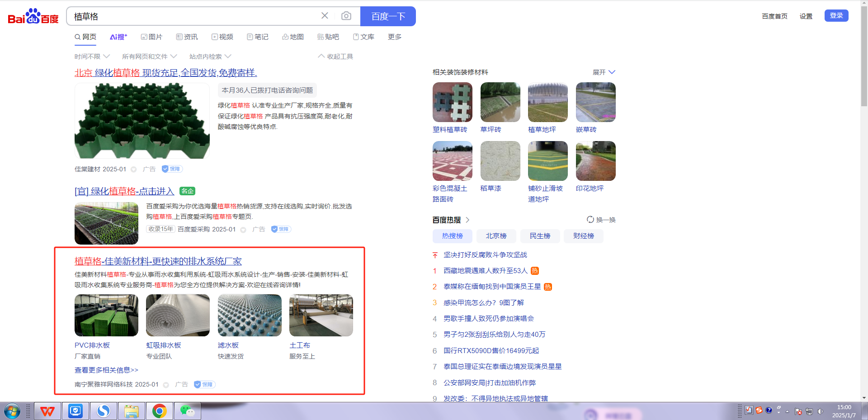Switch to the 笔记 tab
The height and width of the screenshot is (420, 868).
click(258, 37)
